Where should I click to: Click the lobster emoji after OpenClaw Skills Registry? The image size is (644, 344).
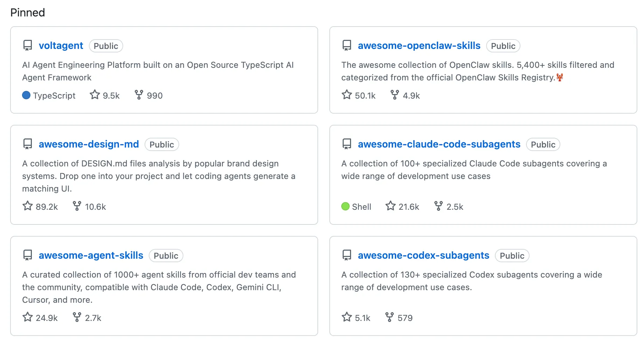click(x=560, y=77)
